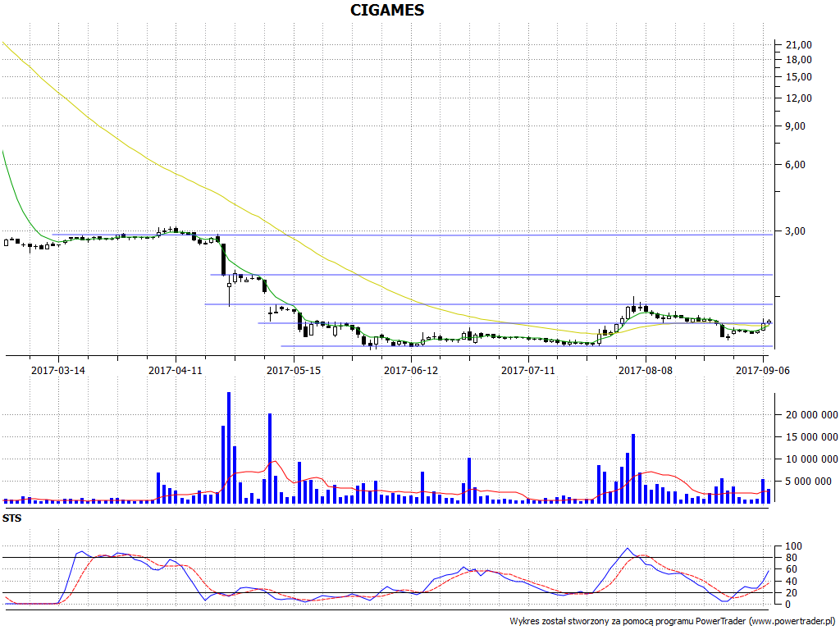
Task: Click the 3,00 price axis label
Action: click(x=796, y=231)
